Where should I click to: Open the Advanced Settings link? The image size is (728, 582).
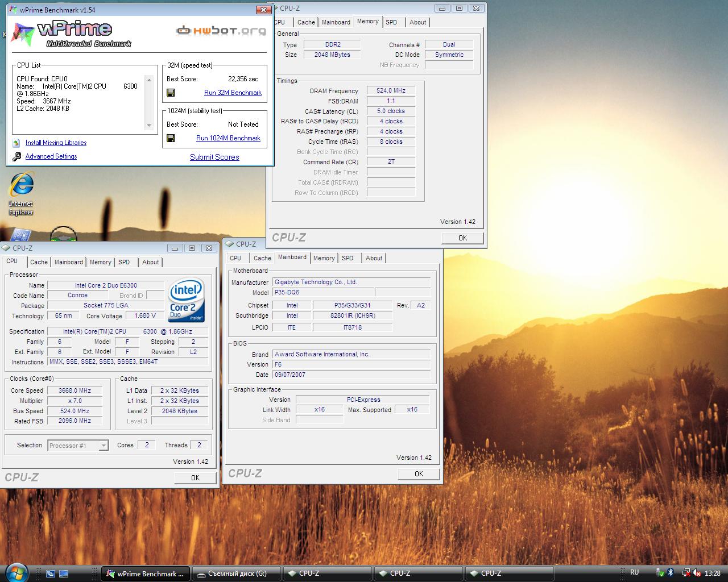51,156
